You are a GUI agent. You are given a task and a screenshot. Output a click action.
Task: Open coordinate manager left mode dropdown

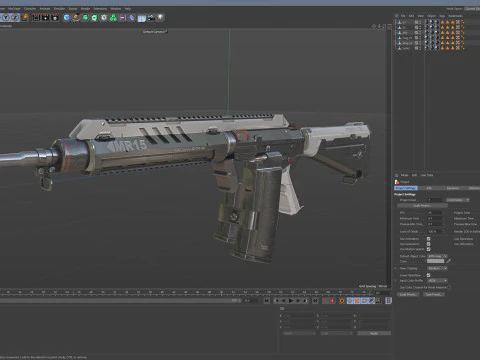(299, 333)
